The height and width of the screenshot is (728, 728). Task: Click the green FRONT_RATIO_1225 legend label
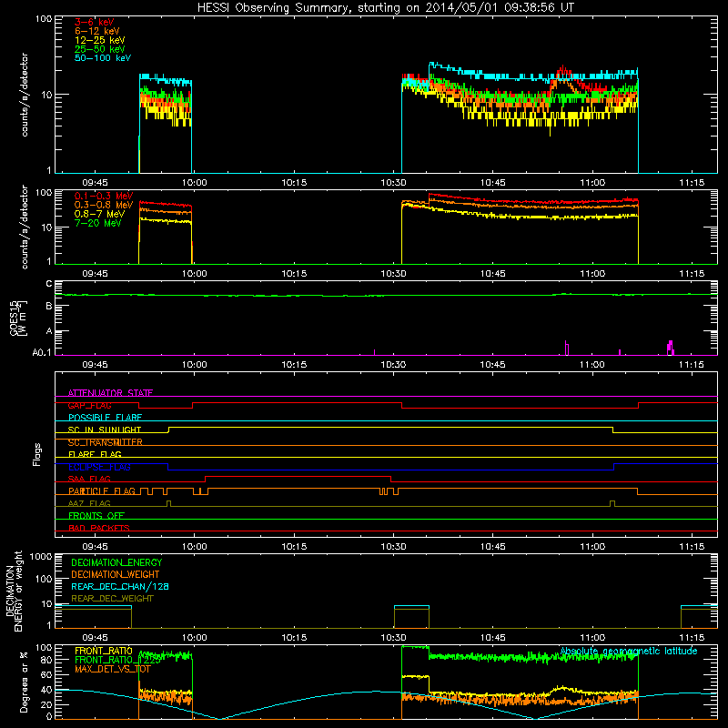(x=117, y=660)
